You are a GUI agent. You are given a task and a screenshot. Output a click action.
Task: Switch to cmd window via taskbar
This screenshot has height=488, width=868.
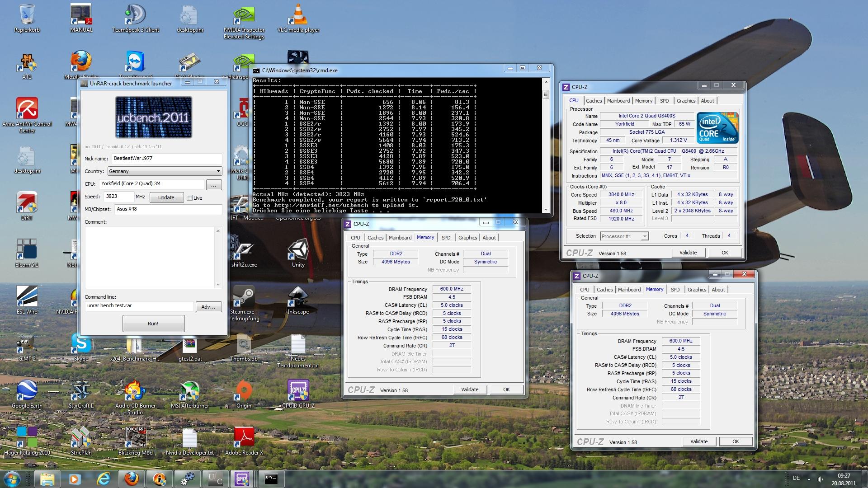point(271,479)
